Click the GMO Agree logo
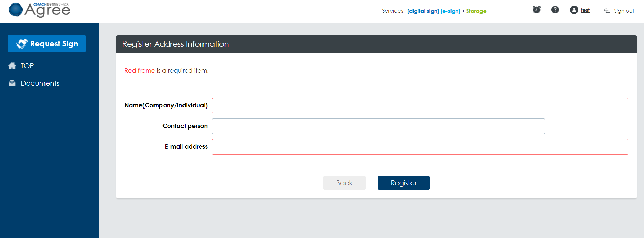644x238 pixels. click(x=39, y=10)
